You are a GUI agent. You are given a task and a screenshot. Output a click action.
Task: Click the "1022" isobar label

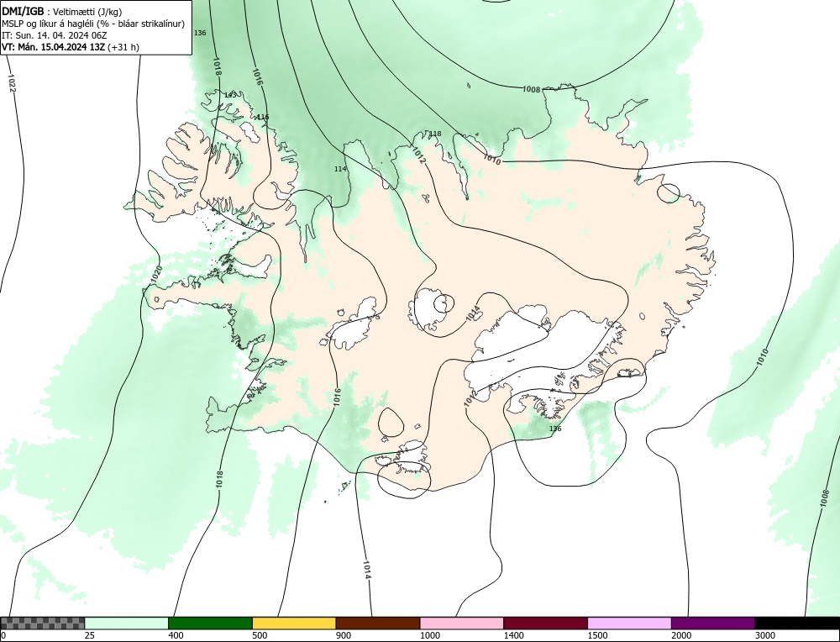11,83
